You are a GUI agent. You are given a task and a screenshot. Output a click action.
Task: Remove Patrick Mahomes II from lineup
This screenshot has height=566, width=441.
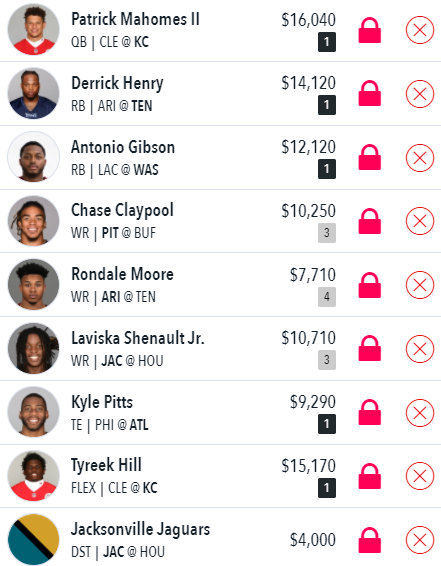420,30
